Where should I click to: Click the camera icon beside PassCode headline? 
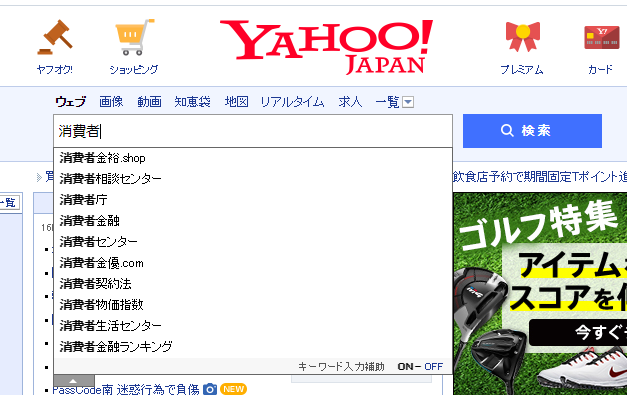[210, 389]
